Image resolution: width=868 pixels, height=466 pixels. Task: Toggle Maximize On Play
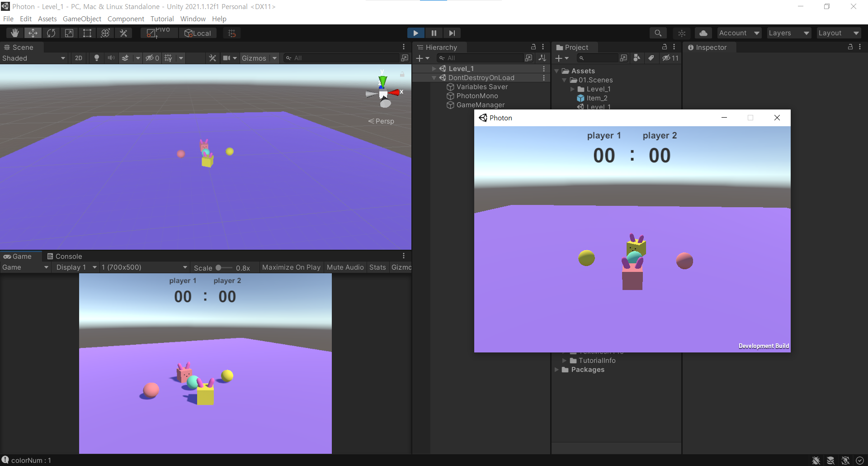291,267
